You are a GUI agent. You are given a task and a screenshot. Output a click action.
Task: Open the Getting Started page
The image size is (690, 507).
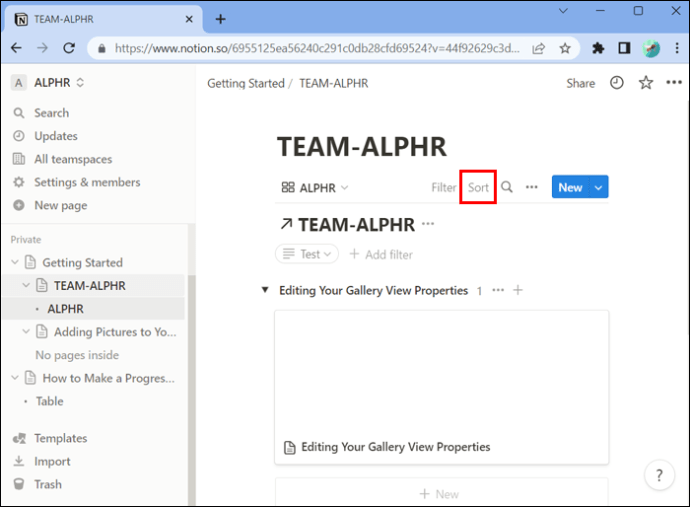(x=82, y=263)
